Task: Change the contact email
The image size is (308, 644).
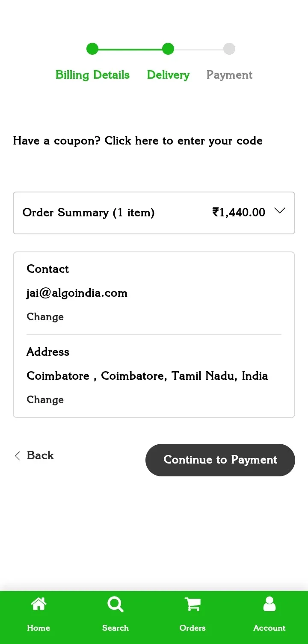Action: tap(45, 317)
